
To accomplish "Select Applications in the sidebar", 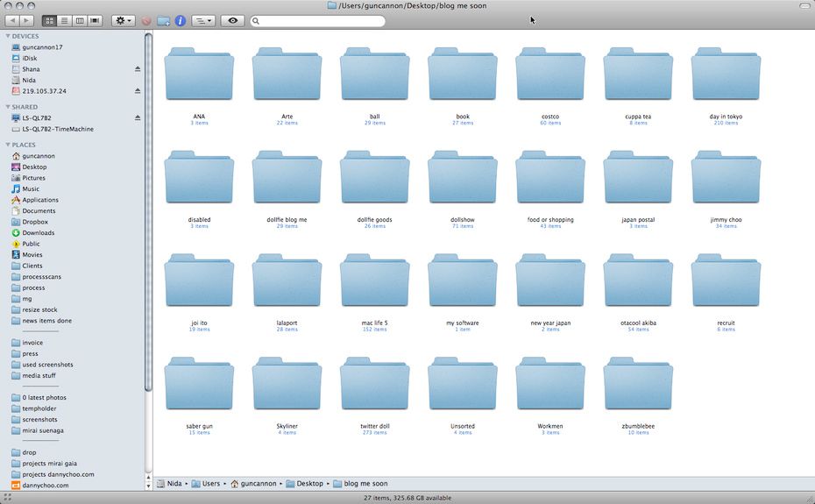I will pos(40,200).
